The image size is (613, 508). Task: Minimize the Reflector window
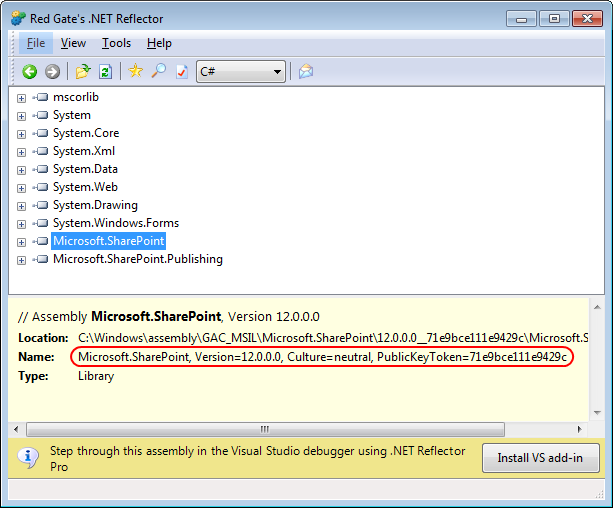click(x=521, y=19)
